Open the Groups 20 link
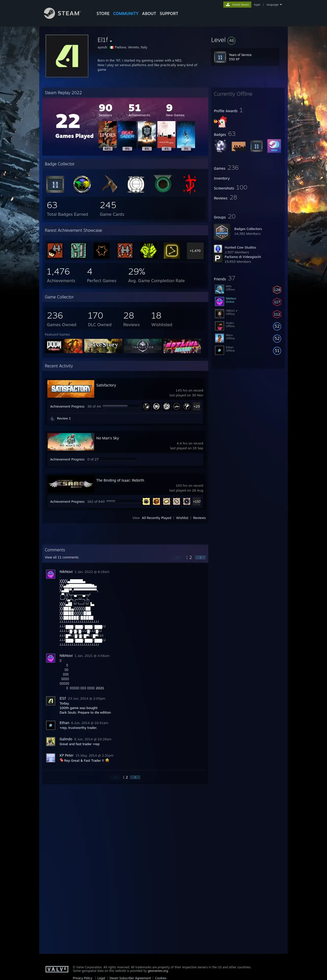The image size is (327, 980). (x=225, y=217)
